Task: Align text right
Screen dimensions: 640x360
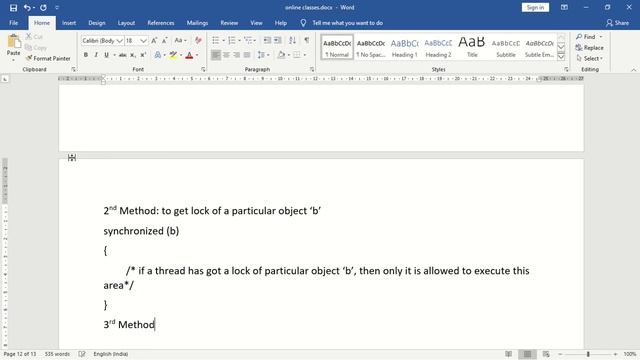Action: coord(237,55)
